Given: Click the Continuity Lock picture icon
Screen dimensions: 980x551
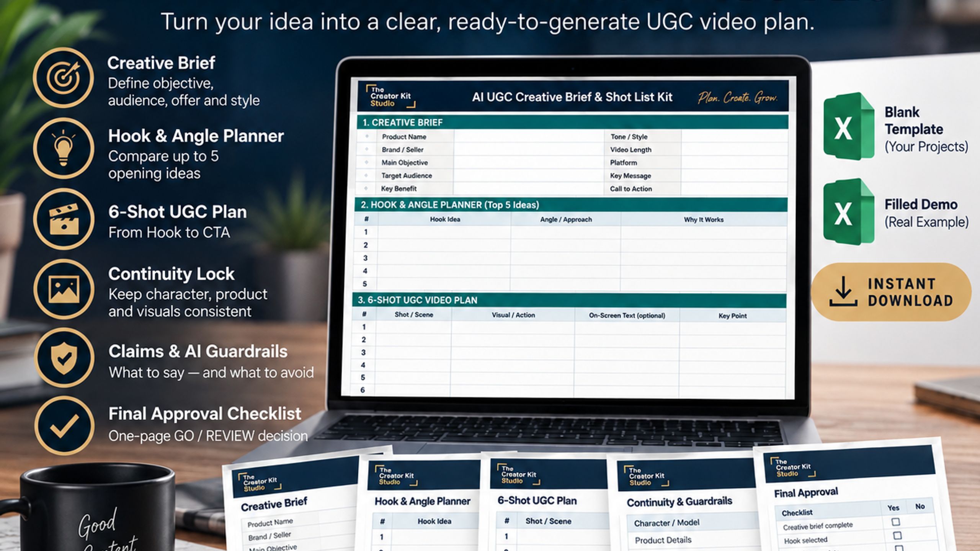Looking at the screenshot, I should coord(64,289).
